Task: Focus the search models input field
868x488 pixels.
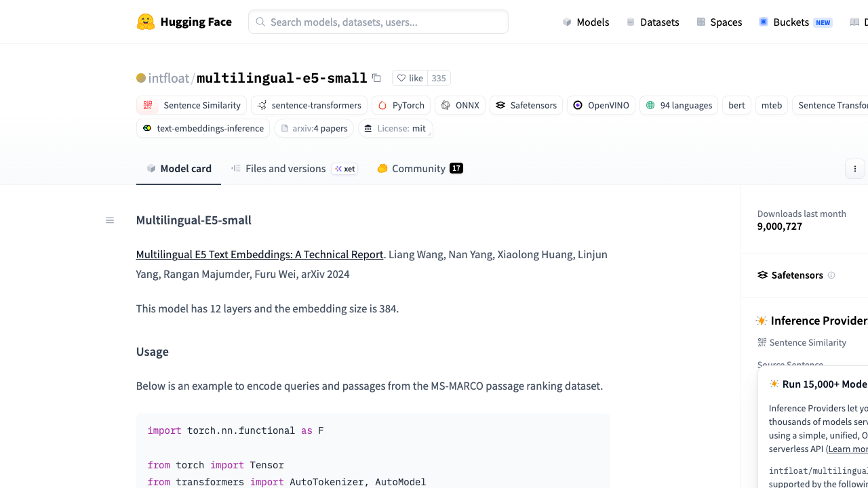Action: click(378, 22)
